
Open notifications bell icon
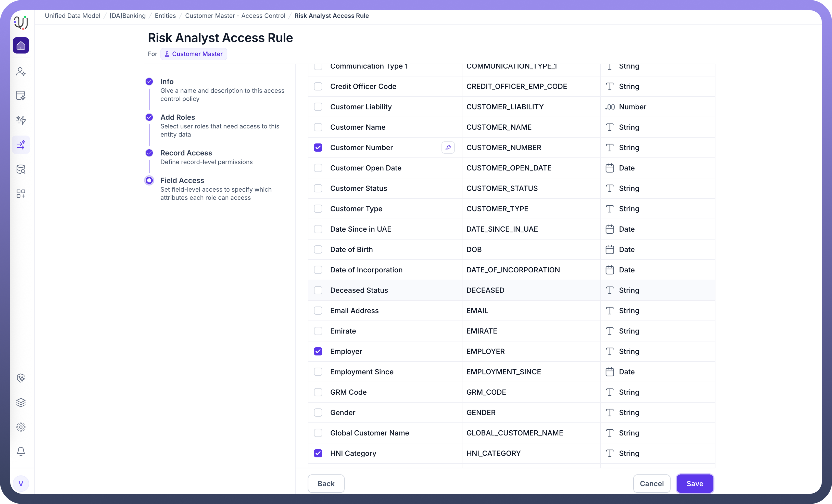[x=21, y=451]
